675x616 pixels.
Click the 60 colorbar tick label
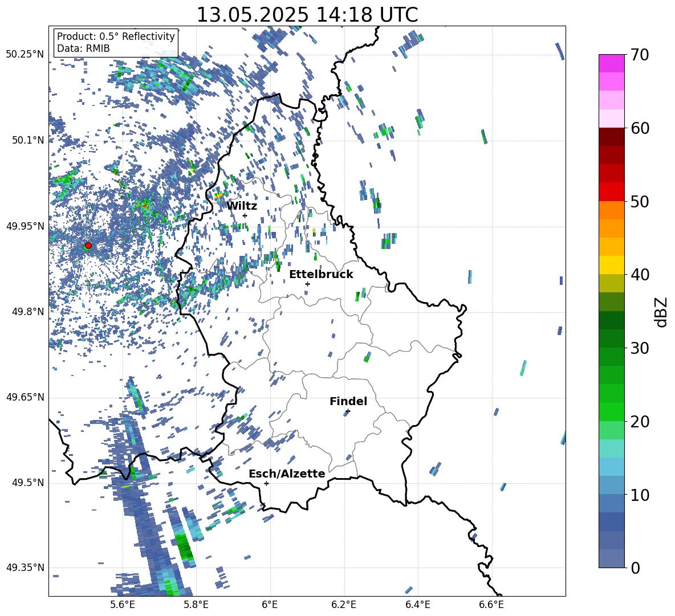(x=640, y=128)
